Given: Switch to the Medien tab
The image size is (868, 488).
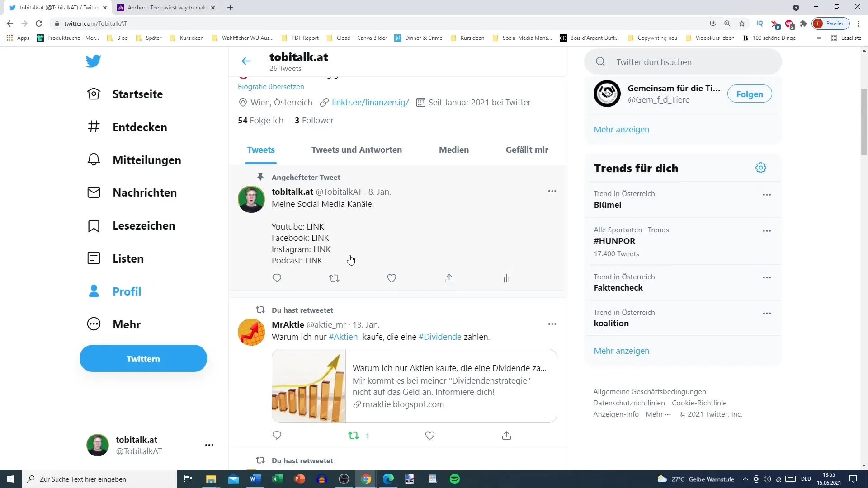Looking at the screenshot, I should [454, 150].
